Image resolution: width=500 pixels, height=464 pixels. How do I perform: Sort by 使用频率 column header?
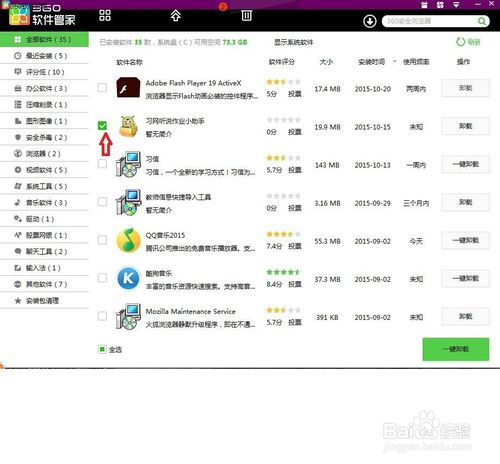pos(416,62)
